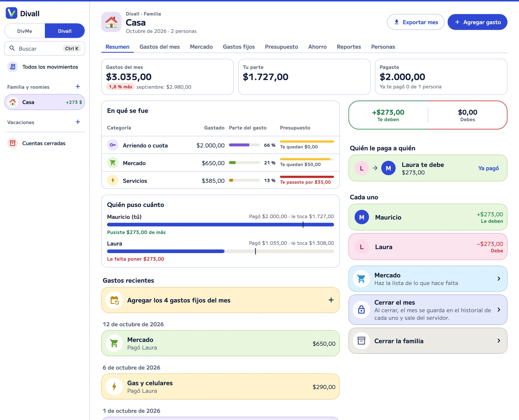Viewport: 519px width, 420px height.
Task: Switch to DivMe mode
Action: click(x=25, y=31)
